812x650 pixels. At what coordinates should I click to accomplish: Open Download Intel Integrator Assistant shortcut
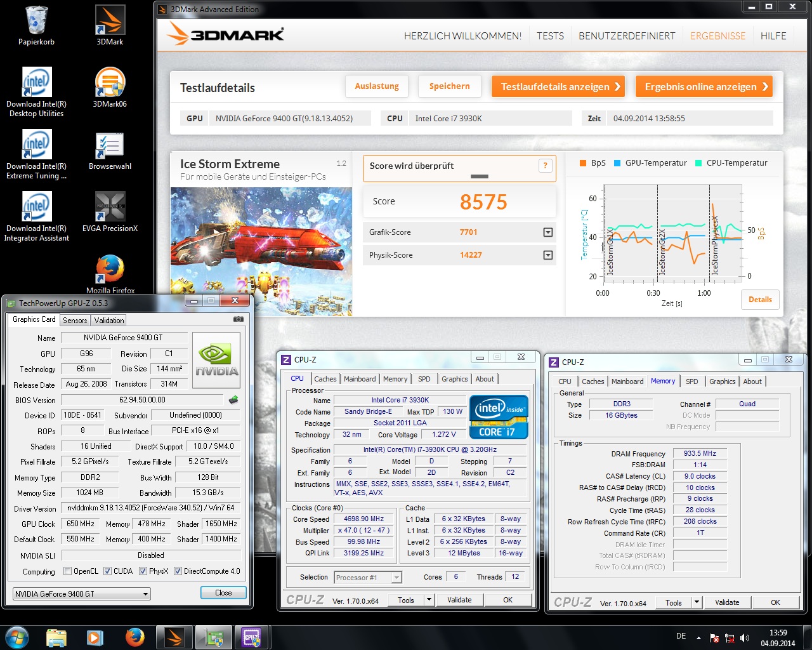pos(36,216)
